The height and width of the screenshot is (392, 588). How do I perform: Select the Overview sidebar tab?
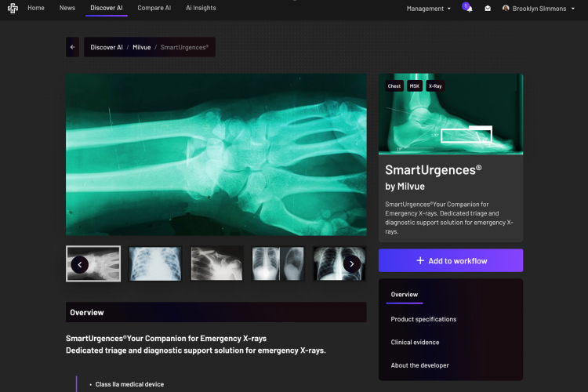(x=405, y=295)
